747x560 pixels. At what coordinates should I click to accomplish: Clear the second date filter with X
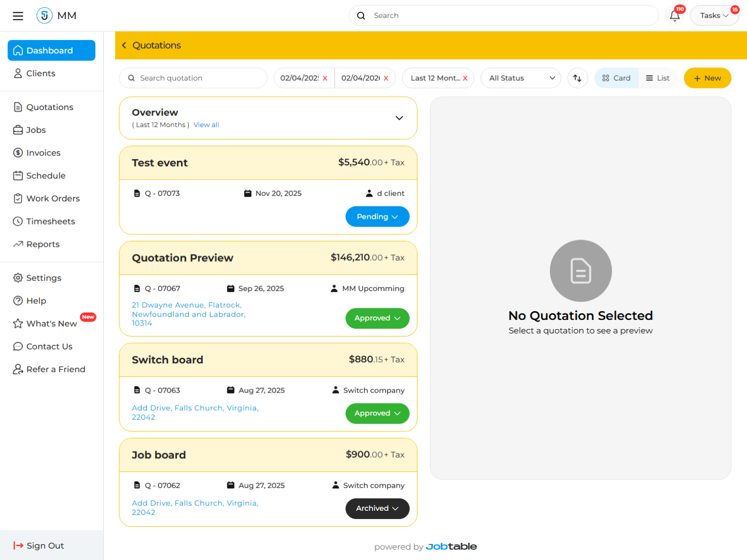pyautogui.click(x=386, y=78)
